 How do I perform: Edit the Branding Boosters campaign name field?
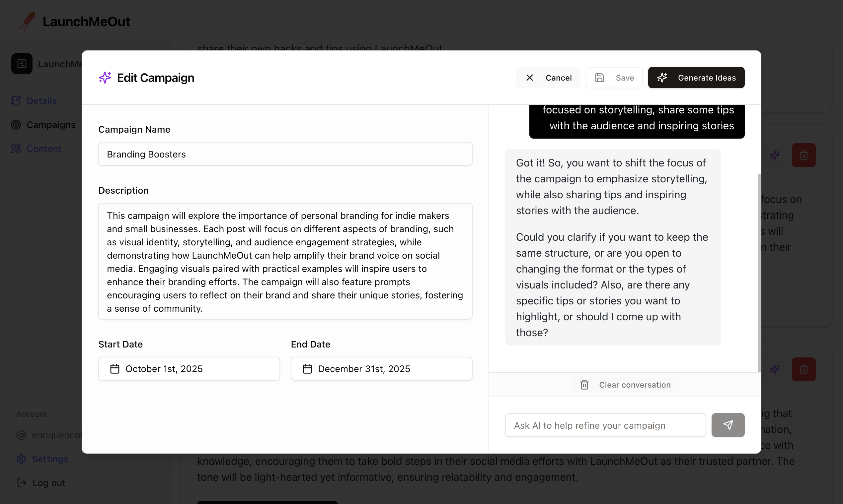[285, 154]
